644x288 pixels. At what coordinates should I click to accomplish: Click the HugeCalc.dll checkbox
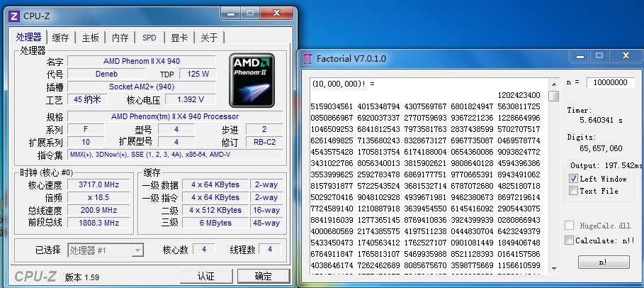point(569,226)
